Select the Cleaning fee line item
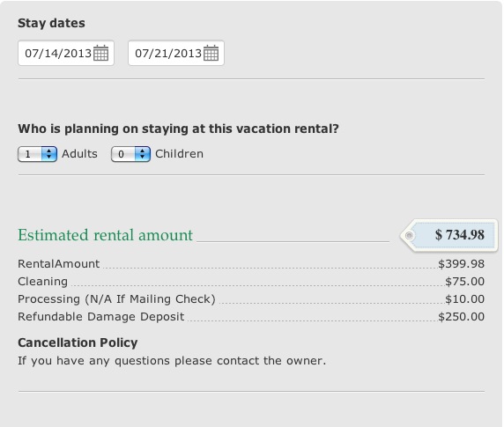504x427 pixels. coord(251,282)
